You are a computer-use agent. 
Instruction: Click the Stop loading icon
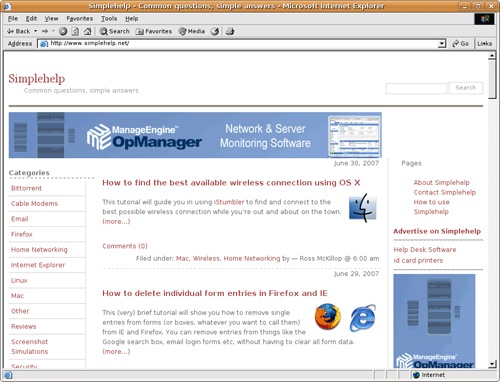coord(63,31)
